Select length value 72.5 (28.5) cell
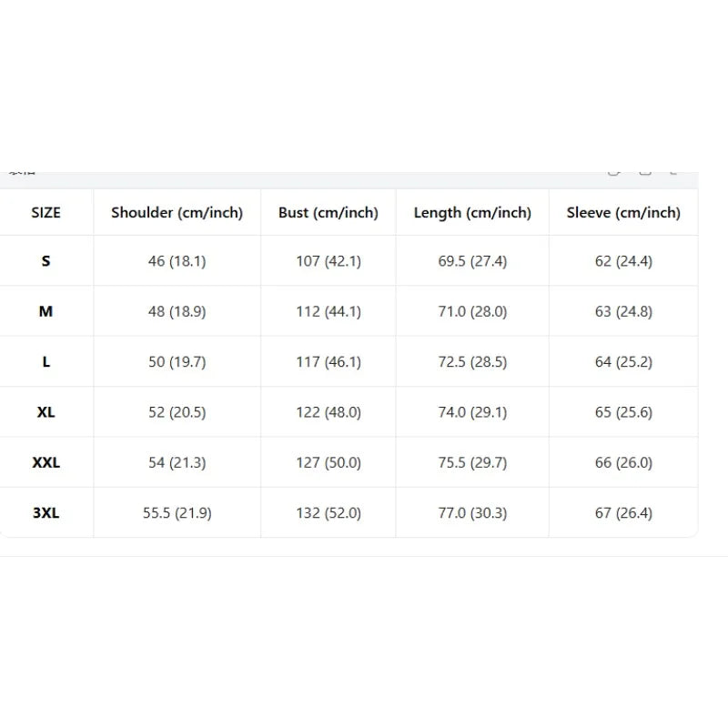The width and height of the screenshot is (728, 728). point(472,361)
